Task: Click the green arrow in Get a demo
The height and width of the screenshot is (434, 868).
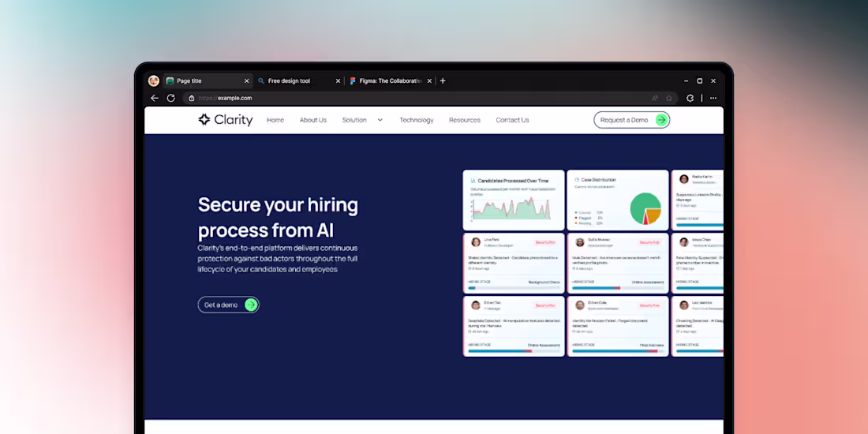Action: click(251, 305)
